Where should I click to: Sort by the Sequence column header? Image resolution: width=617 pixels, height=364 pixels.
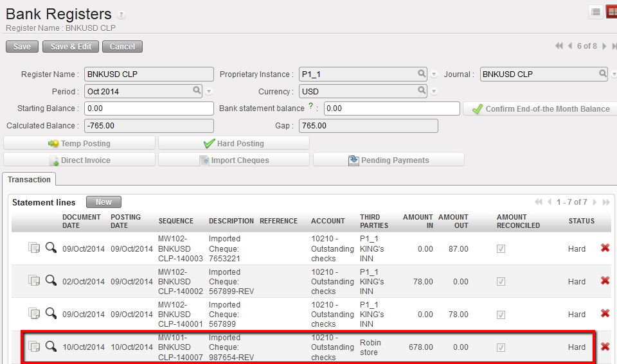[175, 221]
